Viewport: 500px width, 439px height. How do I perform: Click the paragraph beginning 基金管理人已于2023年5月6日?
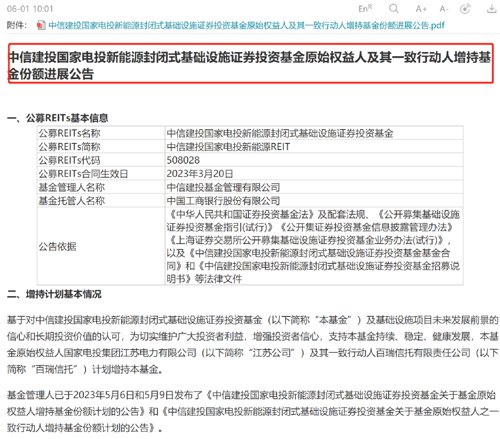click(253, 411)
